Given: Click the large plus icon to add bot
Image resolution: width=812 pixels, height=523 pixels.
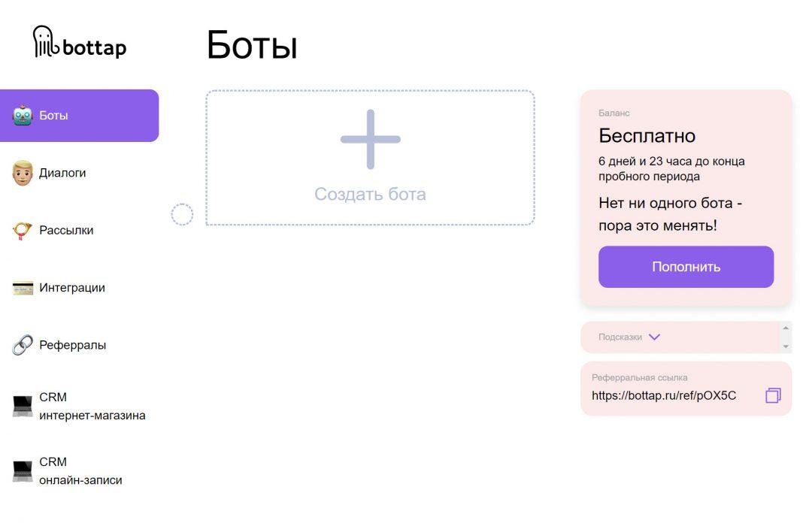Looking at the screenshot, I should click(370, 139).
